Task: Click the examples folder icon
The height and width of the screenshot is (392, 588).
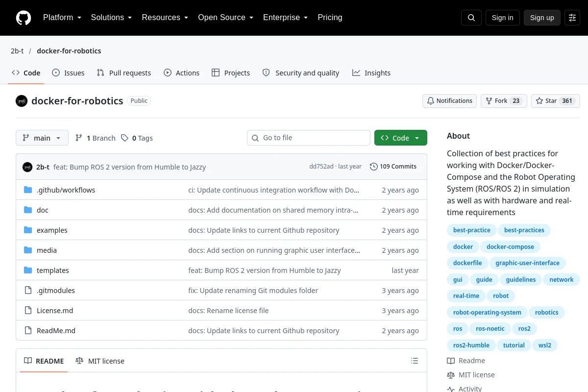Action: pos(28,230)
